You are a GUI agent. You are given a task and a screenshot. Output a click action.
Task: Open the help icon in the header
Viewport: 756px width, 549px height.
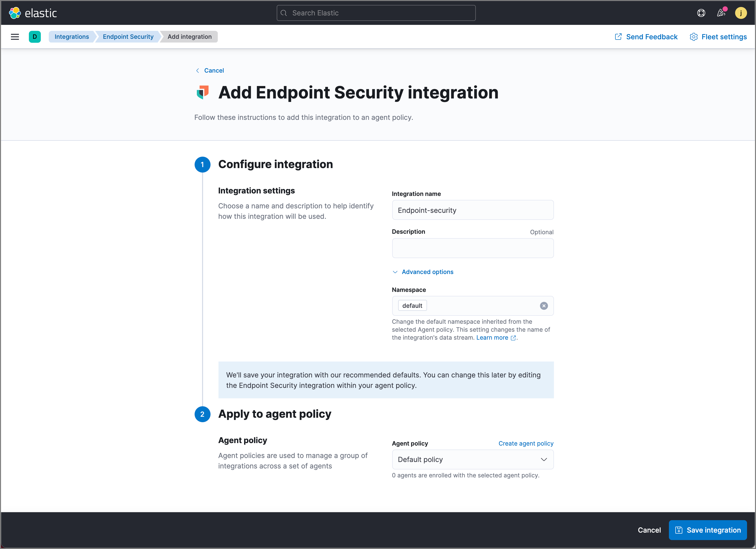coord(701,13)
